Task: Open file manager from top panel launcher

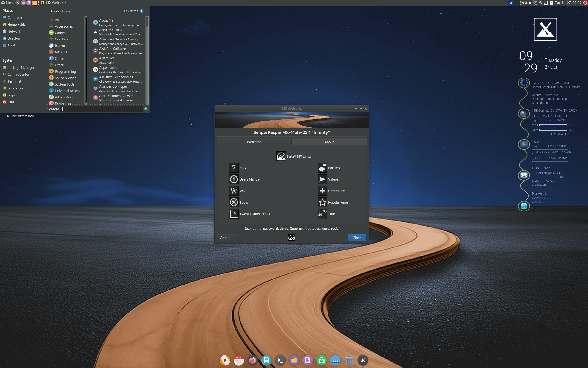Action: [x=23, y=3]
